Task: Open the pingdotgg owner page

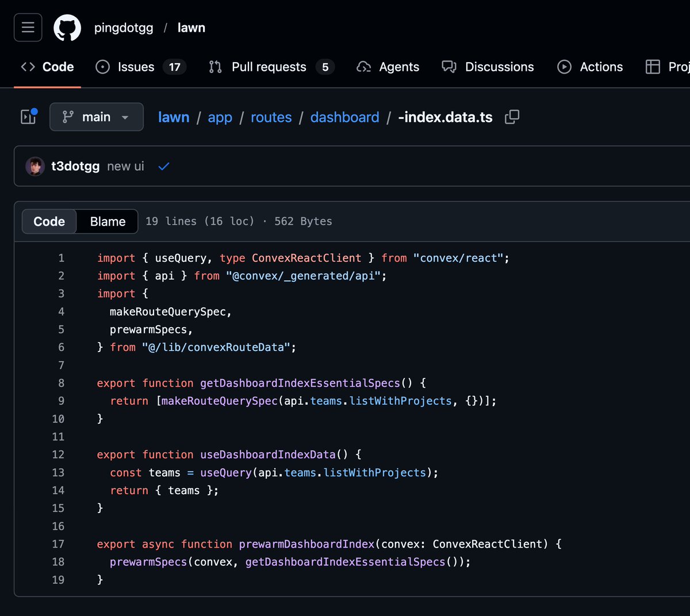Action: [124, 28]
